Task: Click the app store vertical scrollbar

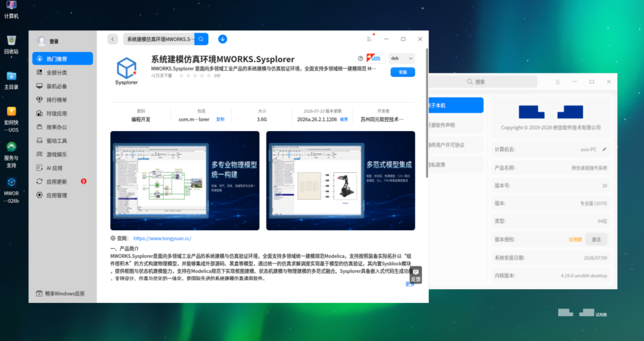Action: pyautogui.click(x=427, y=113)
